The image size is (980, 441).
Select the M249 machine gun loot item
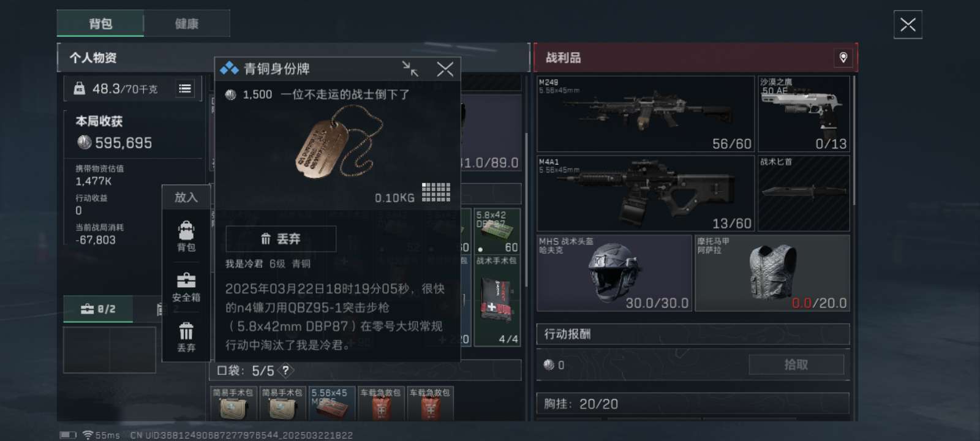[x=646, y=114]
